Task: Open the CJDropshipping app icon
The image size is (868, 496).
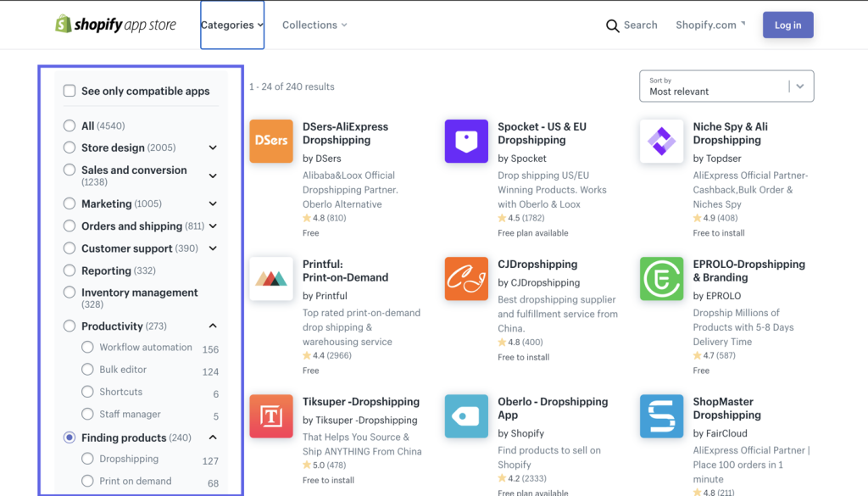Action: point(466,278)
